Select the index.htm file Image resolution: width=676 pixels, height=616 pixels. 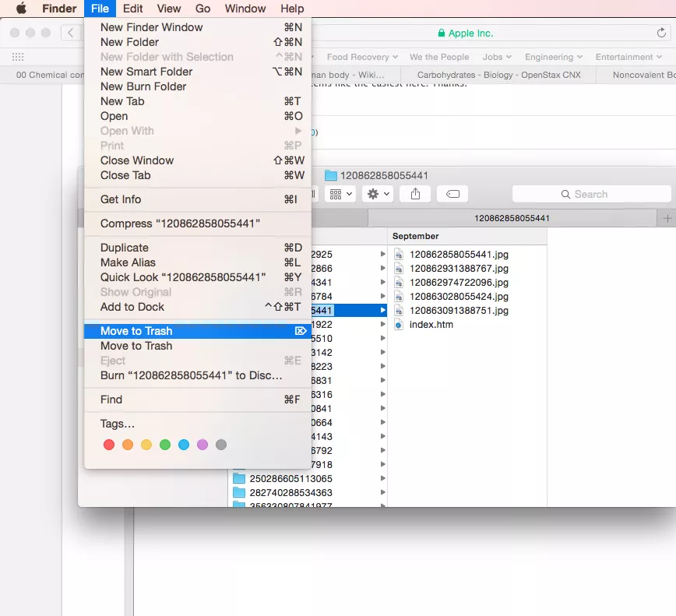click(x=431, y=325)
